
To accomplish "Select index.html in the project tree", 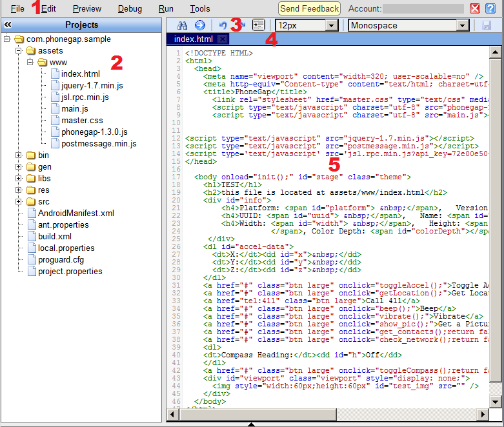I will click(x=81, y=74).
